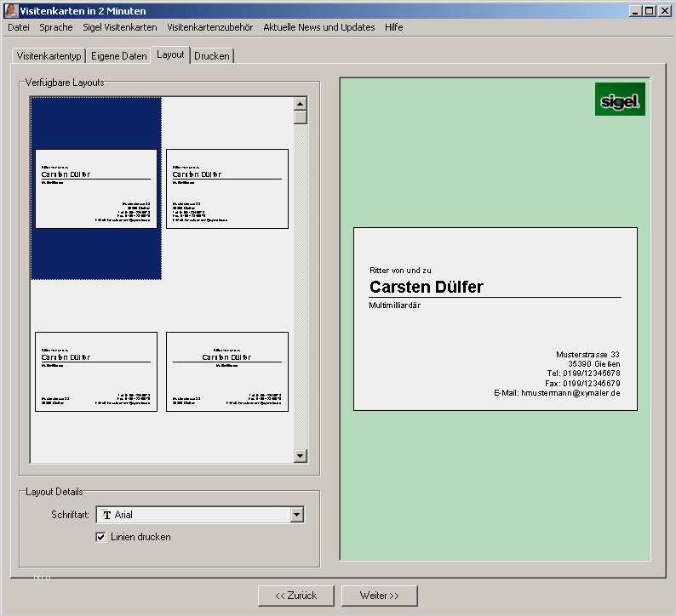Switch to the Drucken tab
676x616 pixels.
coord(212,56)
